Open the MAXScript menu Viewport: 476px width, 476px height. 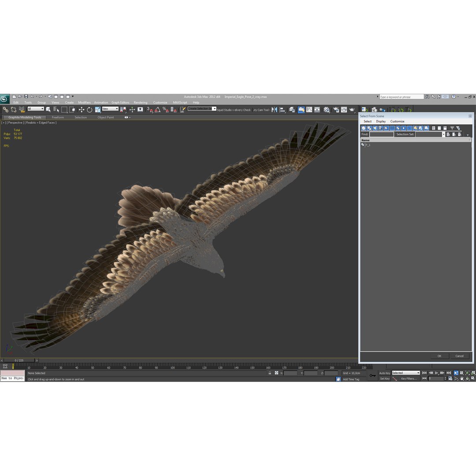coord(180,102)
